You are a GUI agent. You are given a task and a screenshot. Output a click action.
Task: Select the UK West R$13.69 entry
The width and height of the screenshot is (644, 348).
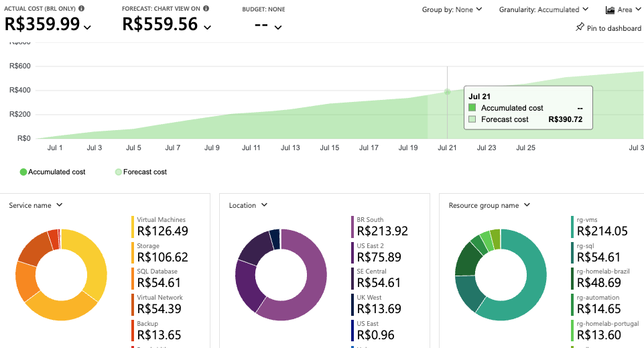(x=376, y=304)
